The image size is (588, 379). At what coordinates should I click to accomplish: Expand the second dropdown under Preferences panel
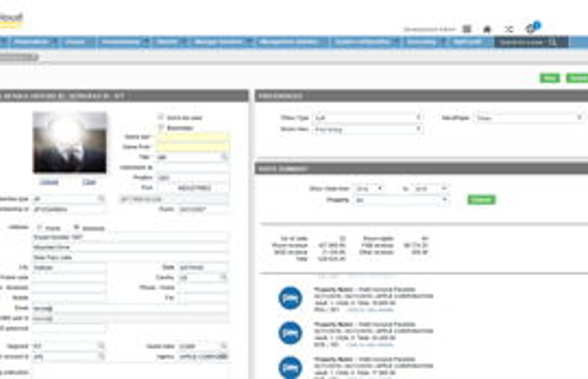(367, 129)
